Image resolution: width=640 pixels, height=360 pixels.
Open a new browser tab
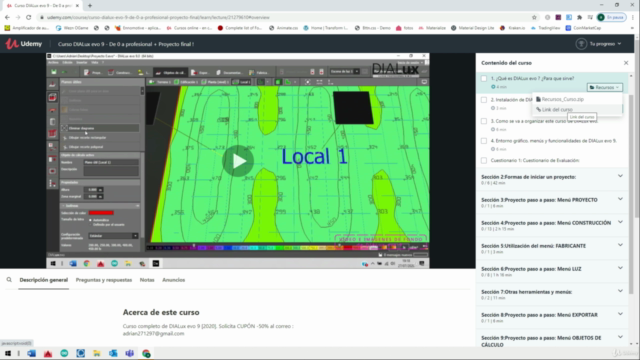point(90,6)
